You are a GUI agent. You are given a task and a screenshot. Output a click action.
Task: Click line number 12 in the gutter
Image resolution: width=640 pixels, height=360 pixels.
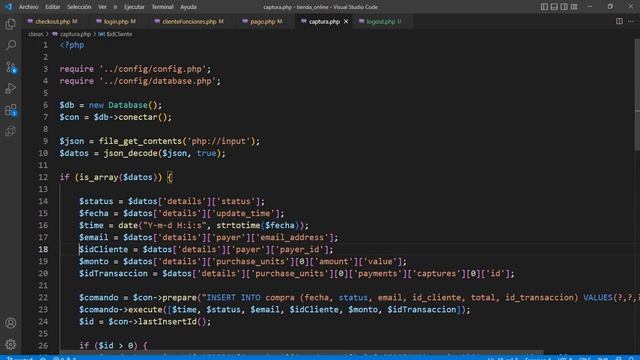43,177
